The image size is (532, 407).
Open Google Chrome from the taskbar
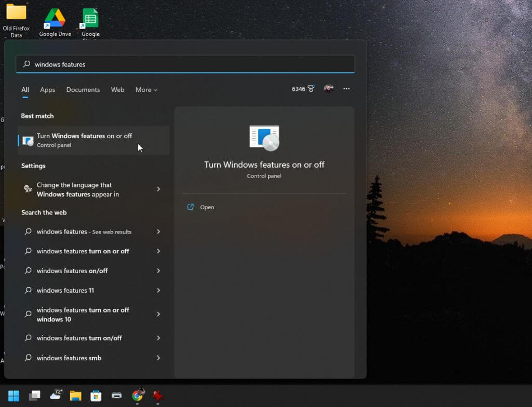coord(137,396)
